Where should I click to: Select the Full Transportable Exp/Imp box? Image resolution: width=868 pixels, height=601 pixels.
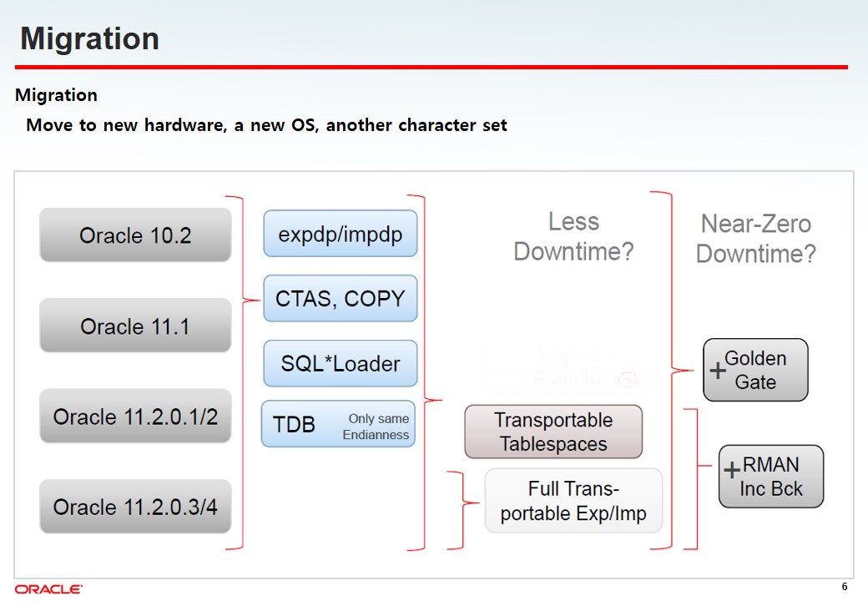coord(573,501)
